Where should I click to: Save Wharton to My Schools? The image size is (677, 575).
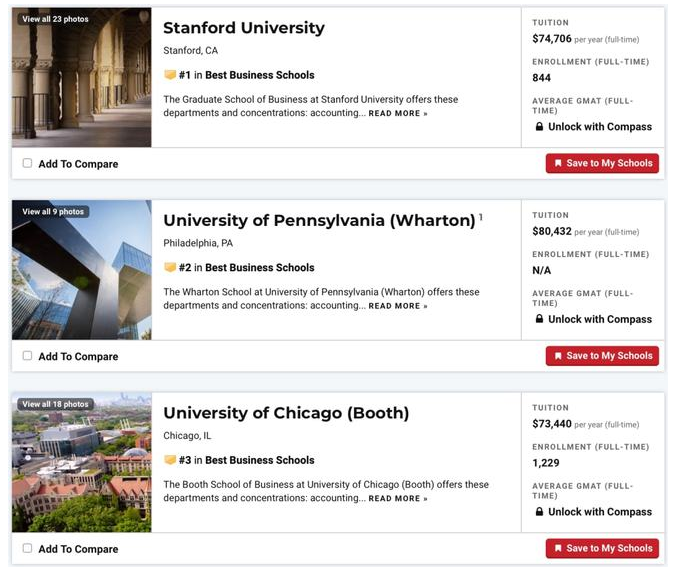[x=602, y=356]
